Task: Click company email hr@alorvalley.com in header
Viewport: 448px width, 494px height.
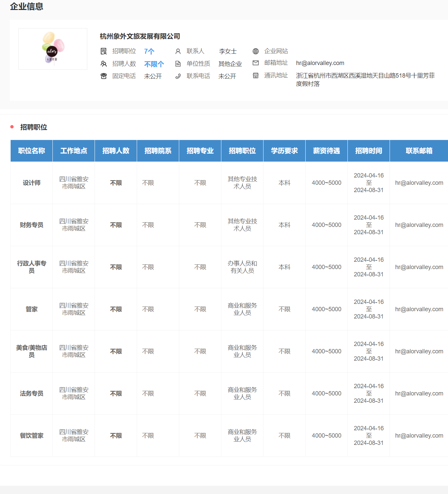Action: click(x=320, y=63)
